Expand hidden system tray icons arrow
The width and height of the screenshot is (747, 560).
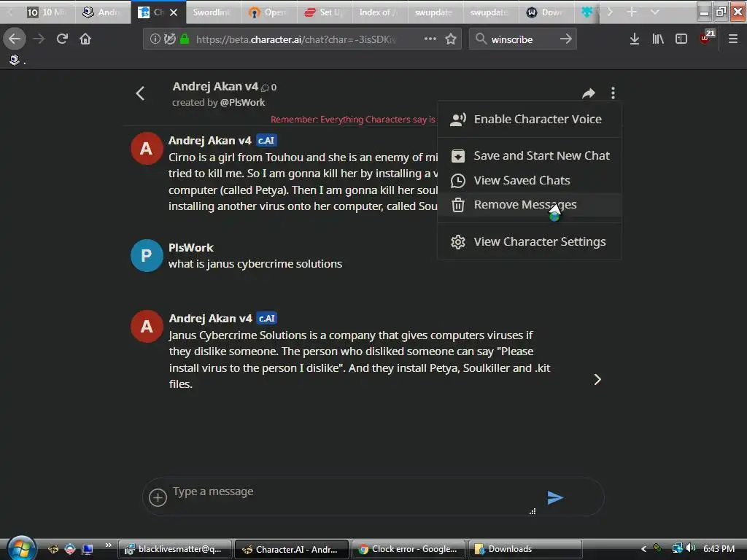[x=643, y=549]
